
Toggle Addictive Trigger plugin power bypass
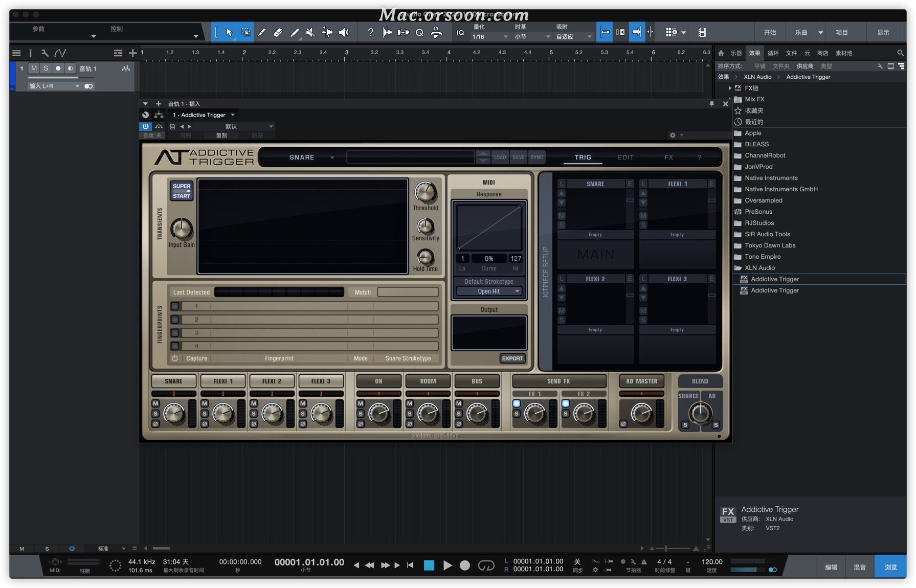[x=146, y=126]
